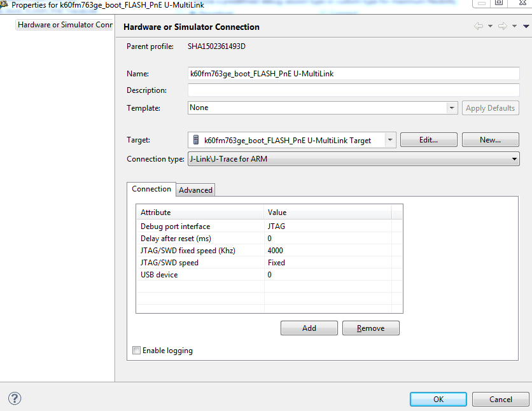
Task: Select the Debug port interface row
Action: [269, 226]
